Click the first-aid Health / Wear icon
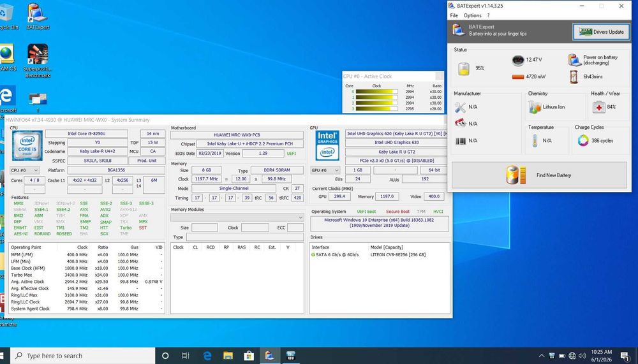The image size is (638, 364). [598, 107]
